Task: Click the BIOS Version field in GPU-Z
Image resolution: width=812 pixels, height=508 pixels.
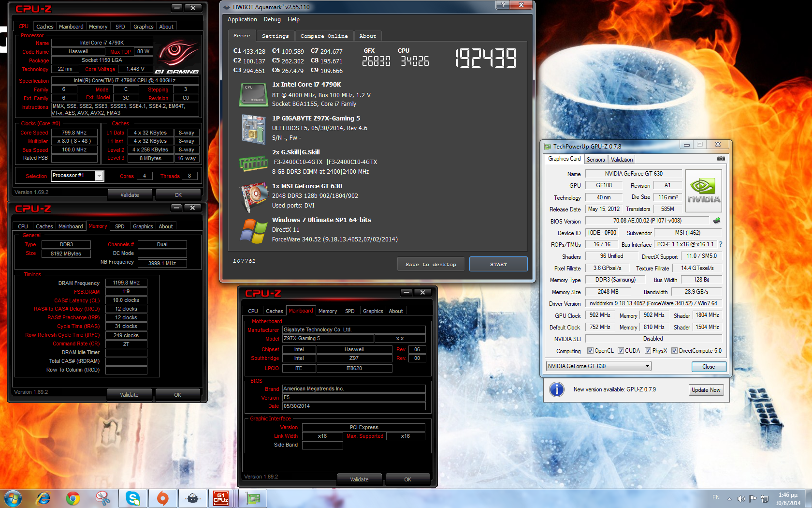Action: [647, 221]
